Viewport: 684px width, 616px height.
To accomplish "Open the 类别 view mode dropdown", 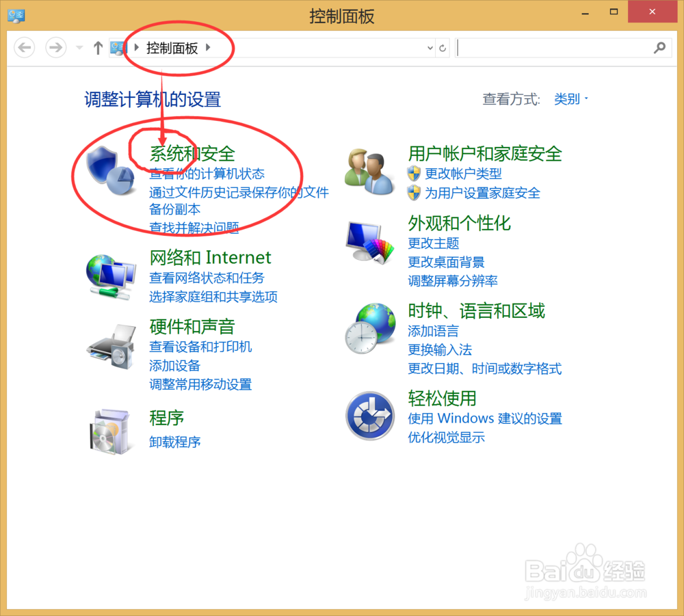I will 568,99.
